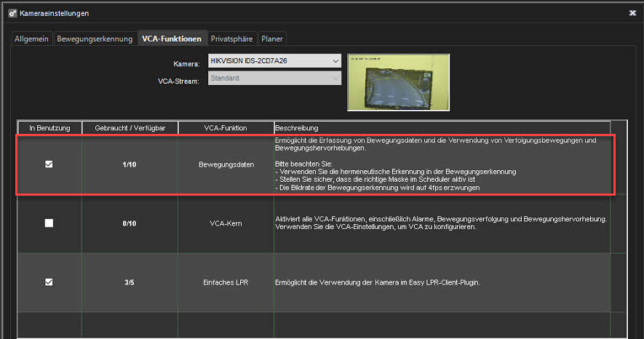The image size is (644, 339).
Task: Select the VCA-Kern function name cell
Action: pyautogui.click(x=226, y=223)
